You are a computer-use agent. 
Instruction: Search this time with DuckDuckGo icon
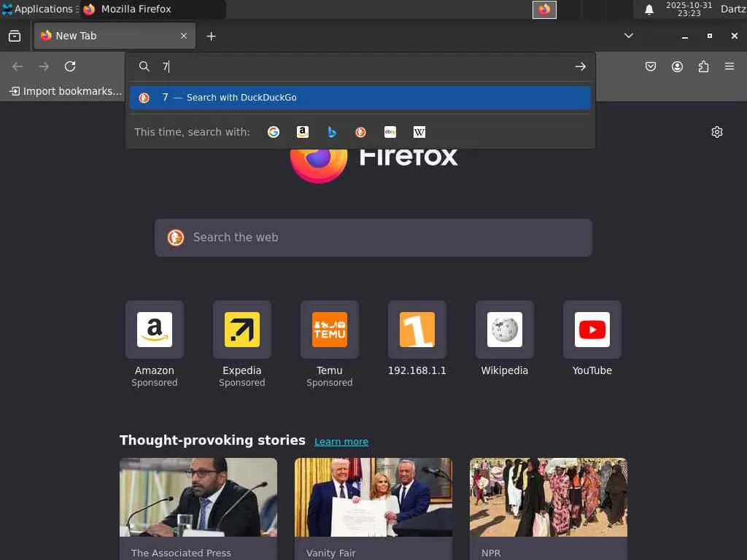(x=360, y=132)
